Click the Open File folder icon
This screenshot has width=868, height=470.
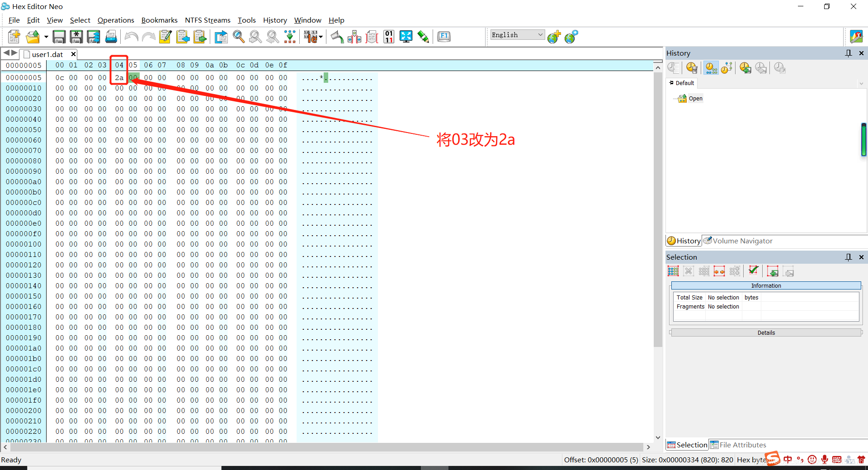pos(33,36)
